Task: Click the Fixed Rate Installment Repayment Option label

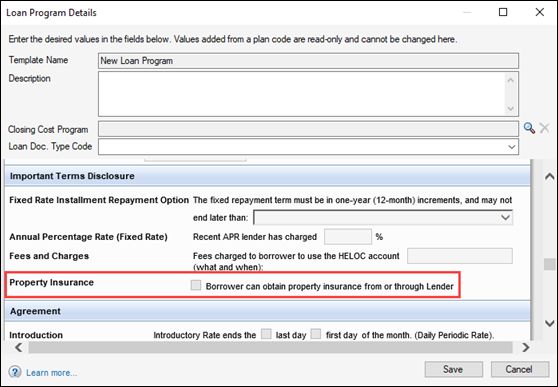Action: point(99,200)
